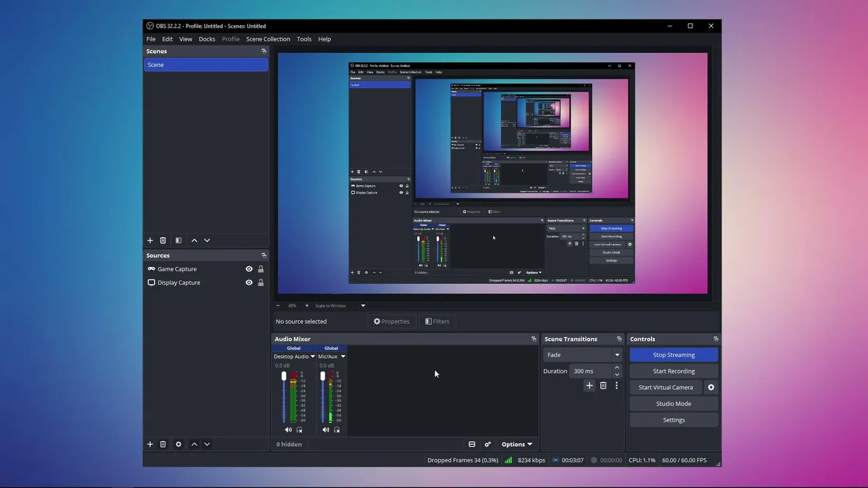868x488 pixels.
Task: Hide the Game Capture source
Action: pyautogui.click(x=249, y=269)
